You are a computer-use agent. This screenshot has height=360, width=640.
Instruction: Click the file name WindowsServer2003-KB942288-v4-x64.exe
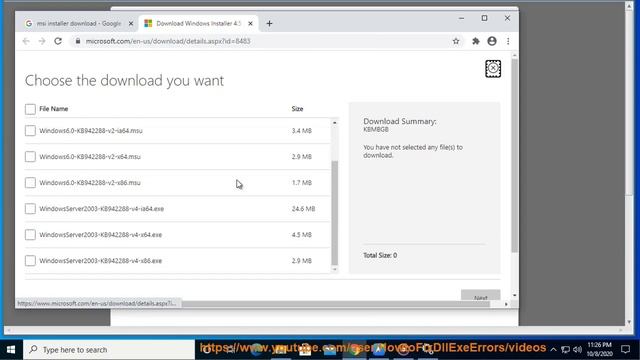(100, 235)
